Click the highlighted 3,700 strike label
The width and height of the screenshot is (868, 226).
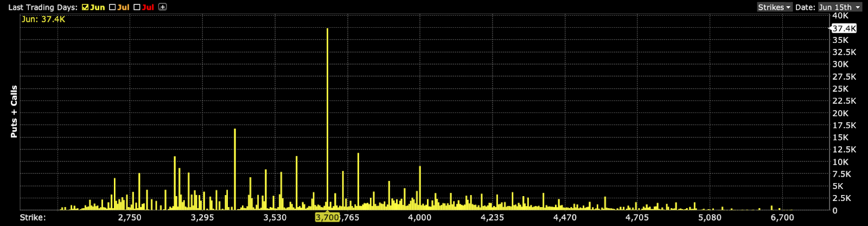point(327,217)
